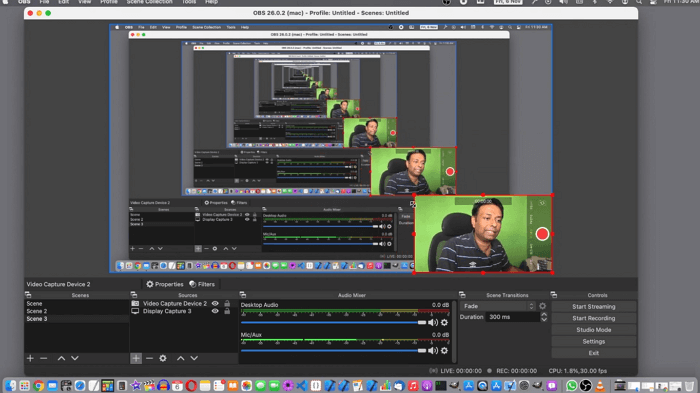
Task: Open the Tools menu
Action: click(x=189, y=2)
